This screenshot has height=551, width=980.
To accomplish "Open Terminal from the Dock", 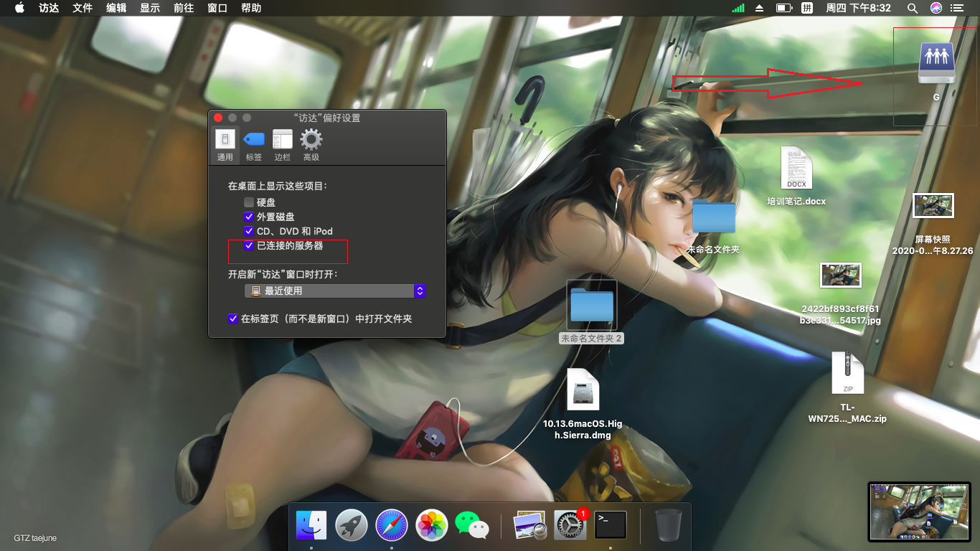I will pyautogui.click(x=611, y=525).
